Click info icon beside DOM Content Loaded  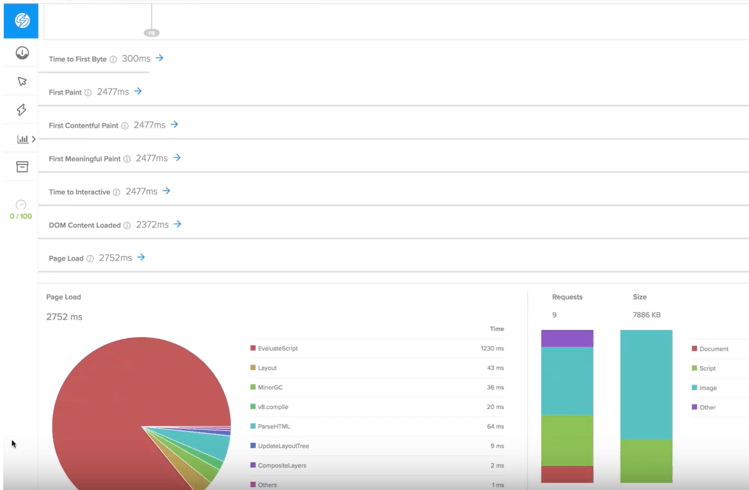pyautogui.click(x=127, y=225)
